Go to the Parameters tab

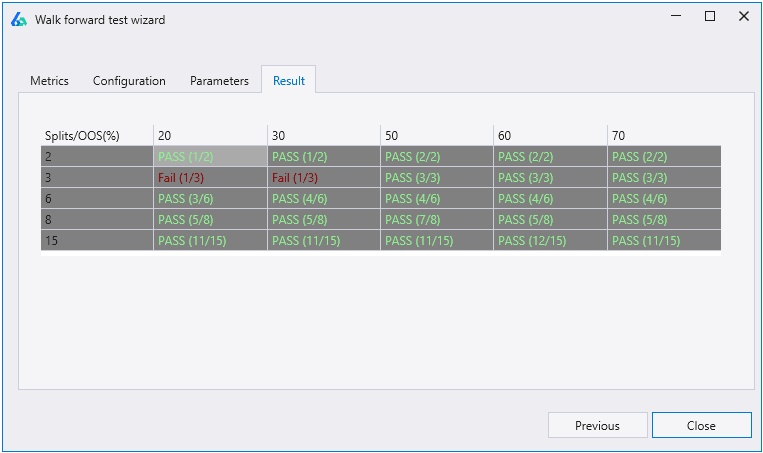click(x=219, y=81)
